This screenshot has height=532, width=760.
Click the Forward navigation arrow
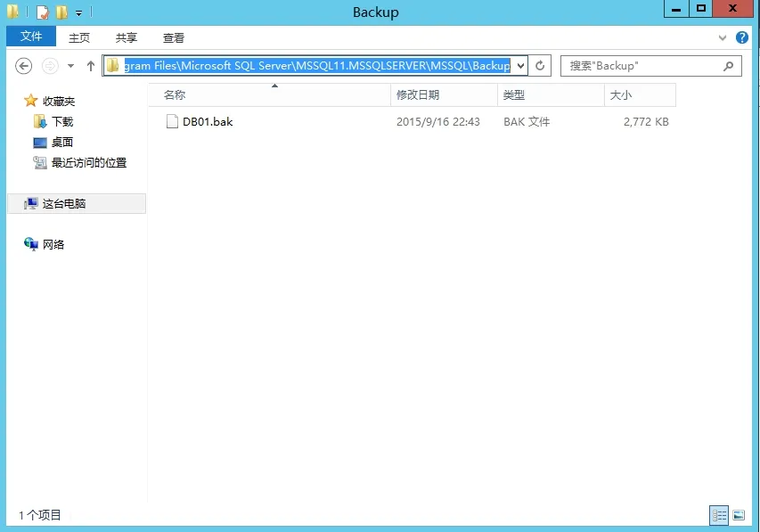click(x=50, y=65)
